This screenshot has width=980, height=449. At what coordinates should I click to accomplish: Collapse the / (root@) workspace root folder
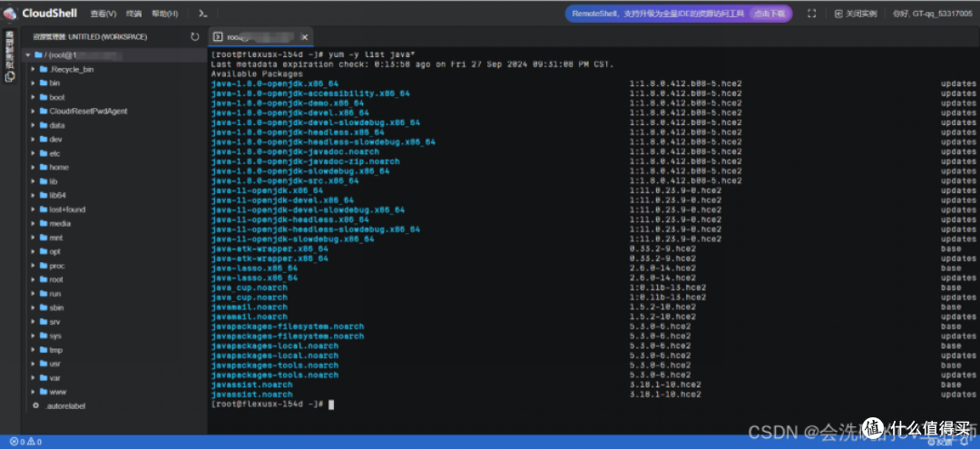coord(27,55)
